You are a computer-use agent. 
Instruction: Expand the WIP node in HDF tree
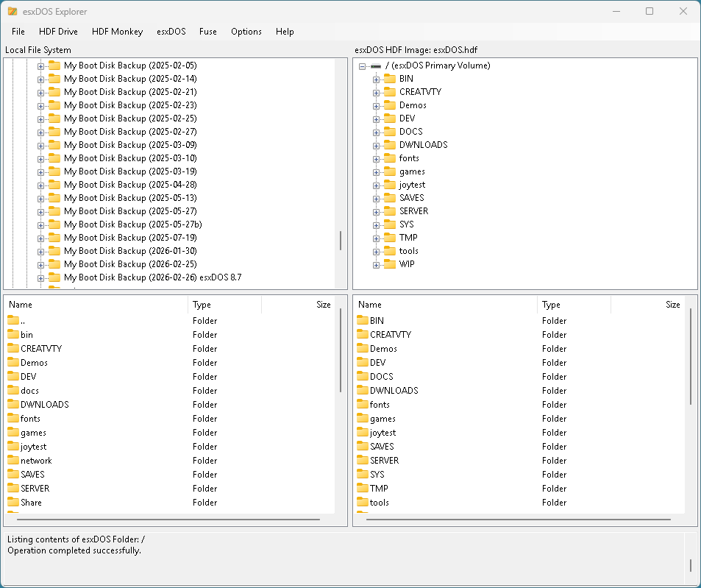pos(376,265)
